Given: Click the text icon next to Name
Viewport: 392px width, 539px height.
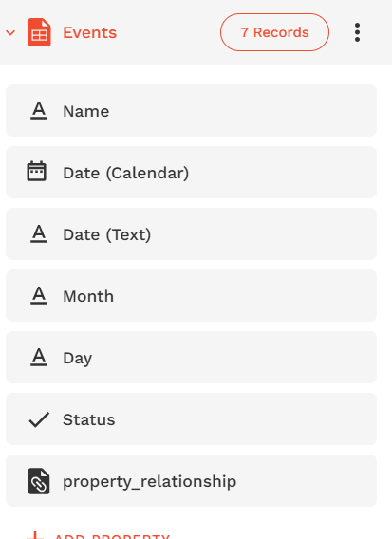Looking at the screenshot, I should point(39,111).
